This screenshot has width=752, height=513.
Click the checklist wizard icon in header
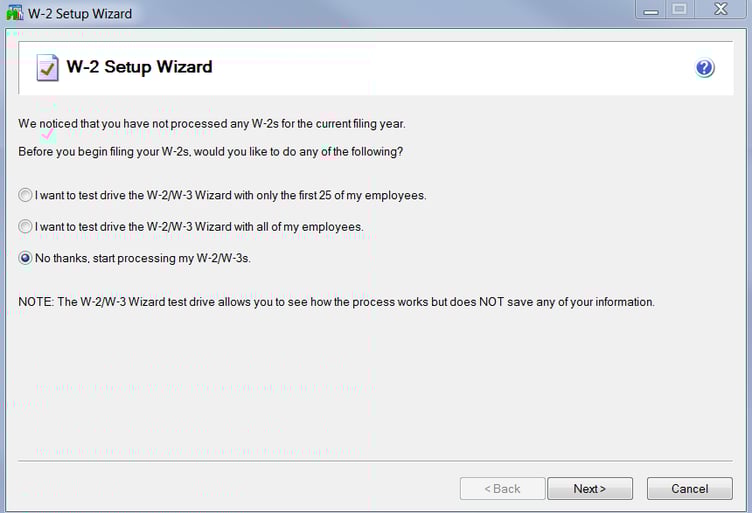tap(47, 68)
